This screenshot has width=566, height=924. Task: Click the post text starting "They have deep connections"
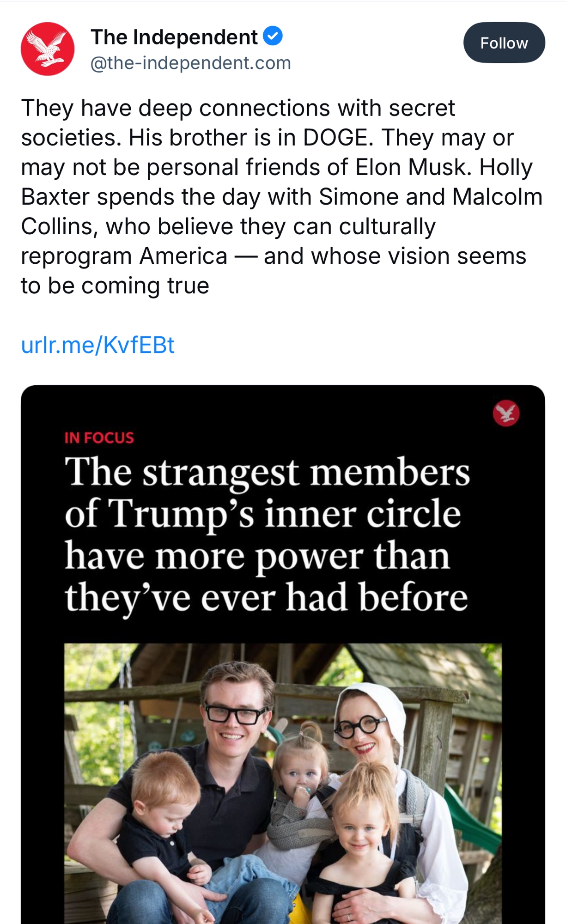(238, 108)
